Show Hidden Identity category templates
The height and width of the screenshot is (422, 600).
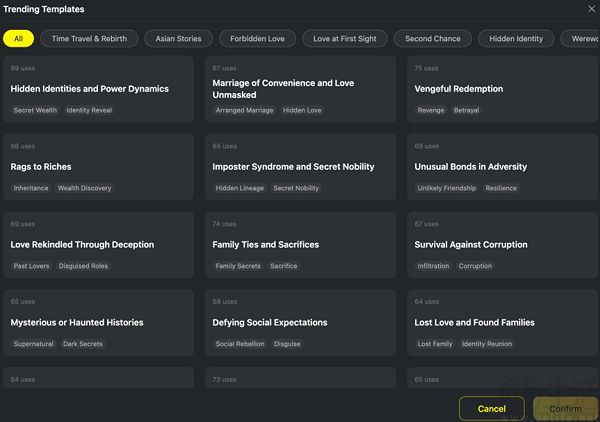515,39
